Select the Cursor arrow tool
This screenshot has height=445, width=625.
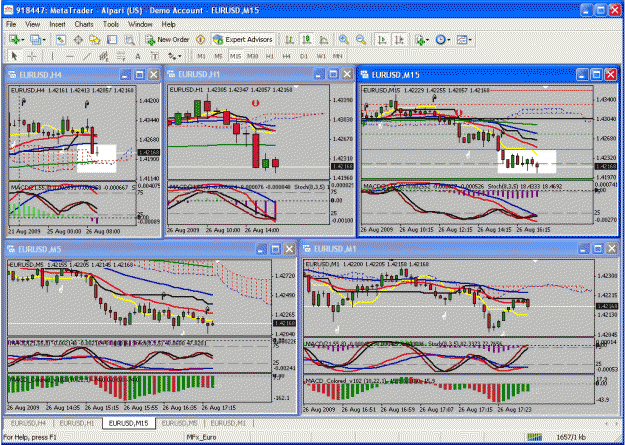click(15, 56)
